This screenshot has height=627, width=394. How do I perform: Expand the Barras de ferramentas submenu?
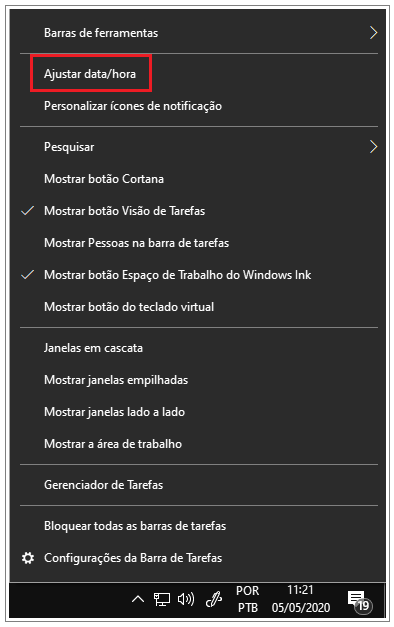point(199,33)
